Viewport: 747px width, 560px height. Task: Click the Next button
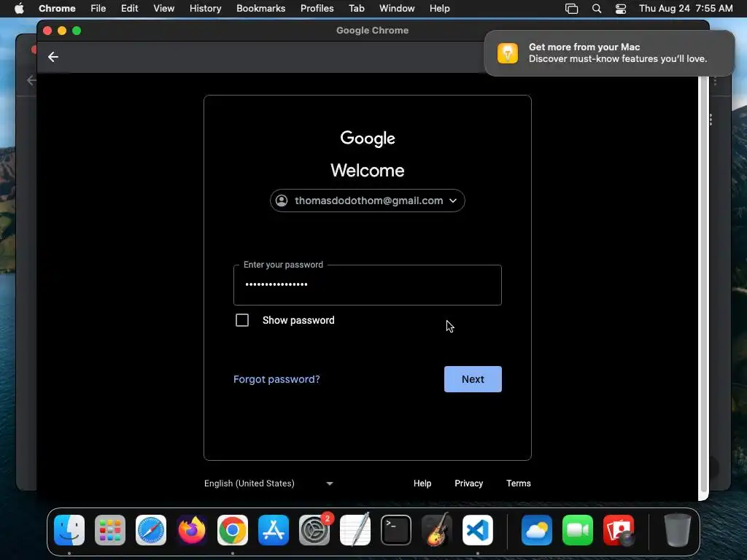tap(473, 379)
